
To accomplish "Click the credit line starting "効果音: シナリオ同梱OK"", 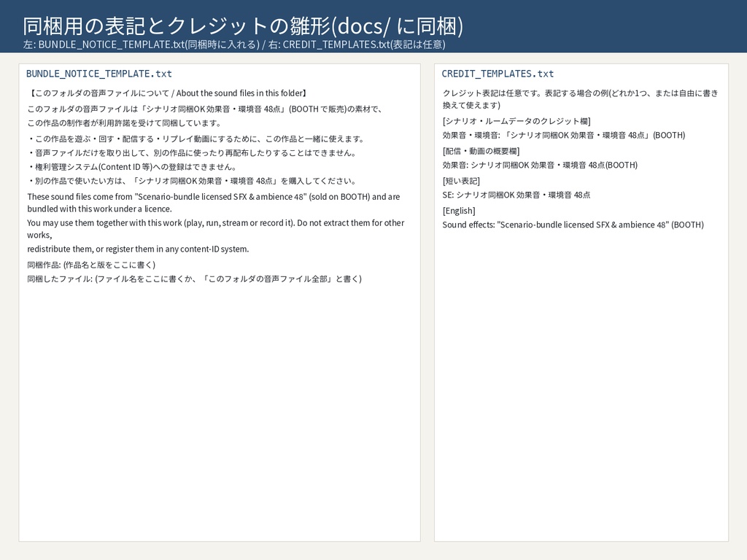I will 540,166.
